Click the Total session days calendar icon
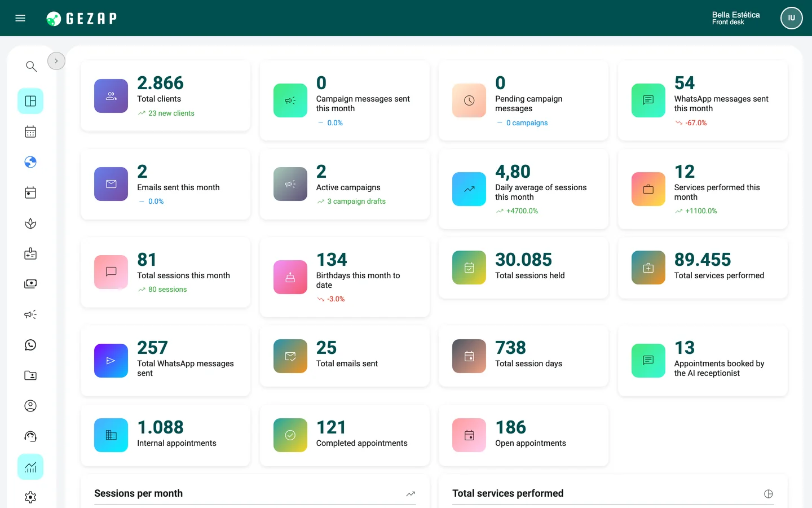812x508 pixels. click(x=469, y=356)
